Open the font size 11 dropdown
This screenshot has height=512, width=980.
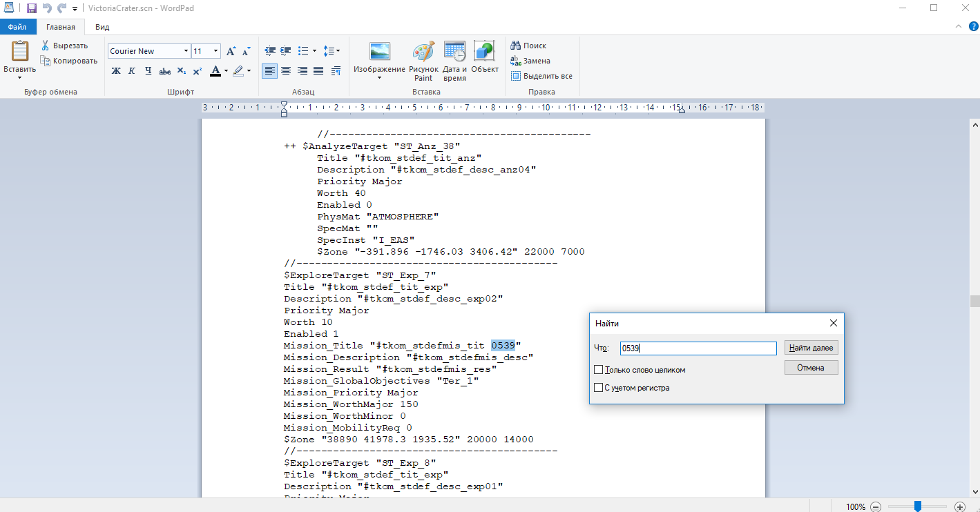tap(215, 51)
